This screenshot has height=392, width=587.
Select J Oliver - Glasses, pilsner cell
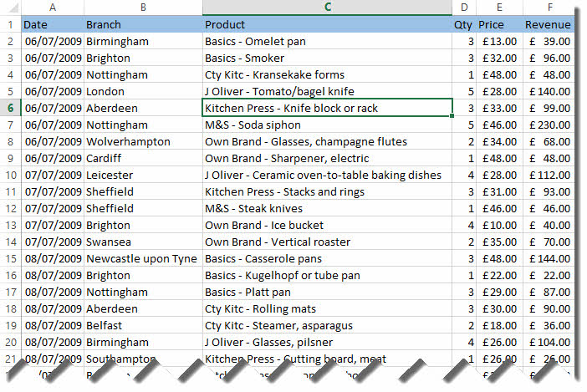click(x=327, y=342)
